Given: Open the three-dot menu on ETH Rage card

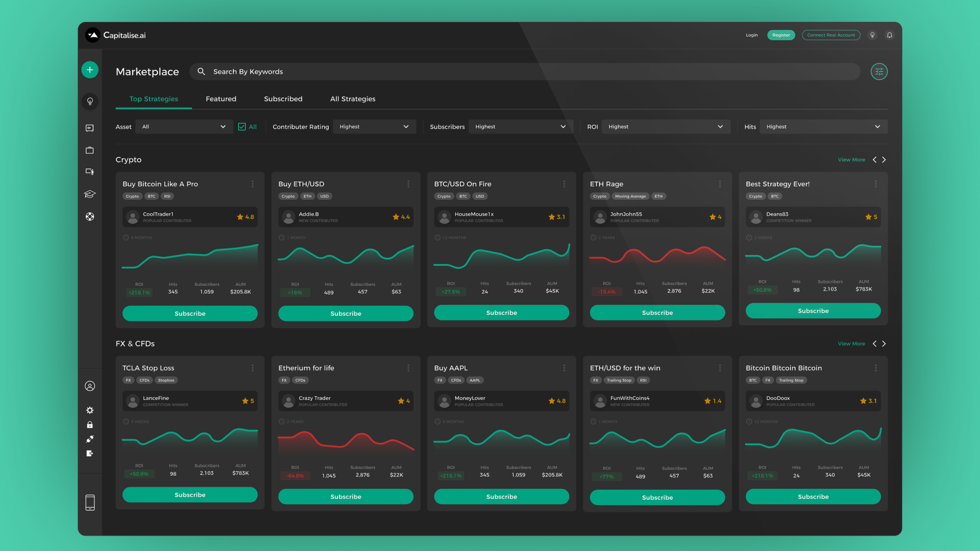Looking at the screenshot, I should click(720, 184).
